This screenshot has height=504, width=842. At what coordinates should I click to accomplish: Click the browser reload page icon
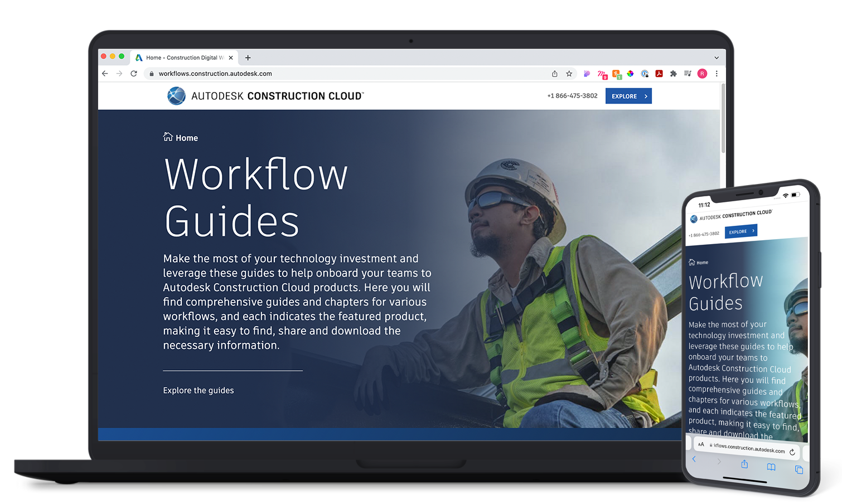point(134,74)
